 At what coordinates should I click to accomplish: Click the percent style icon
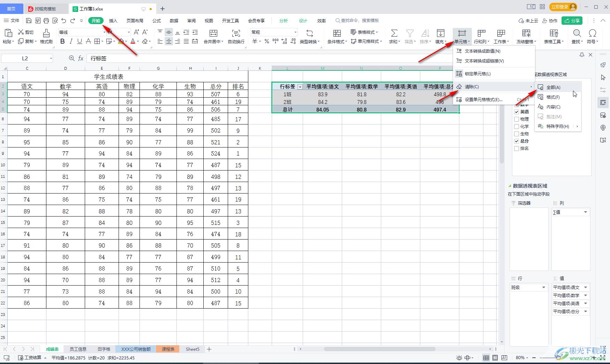267,41
